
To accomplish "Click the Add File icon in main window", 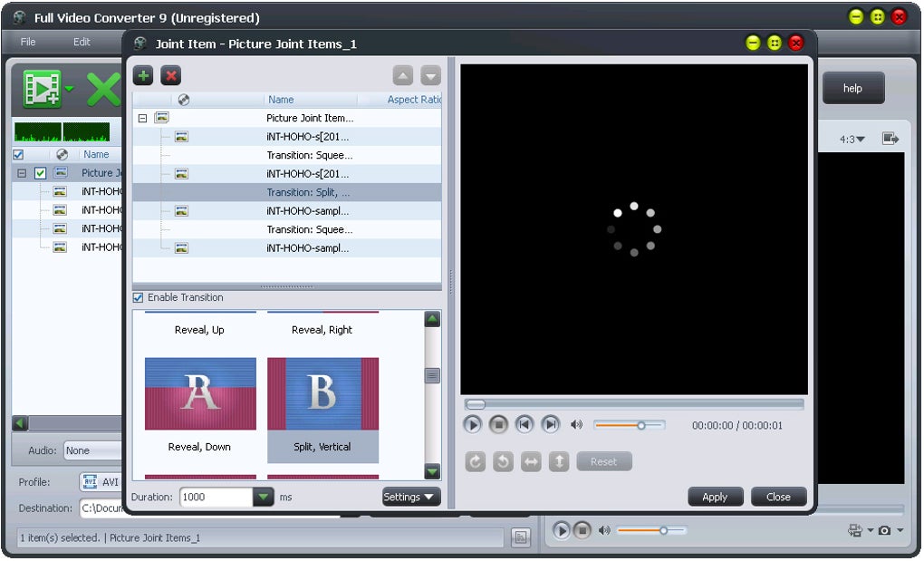I will pyautogui.click(x=42, y=89).
